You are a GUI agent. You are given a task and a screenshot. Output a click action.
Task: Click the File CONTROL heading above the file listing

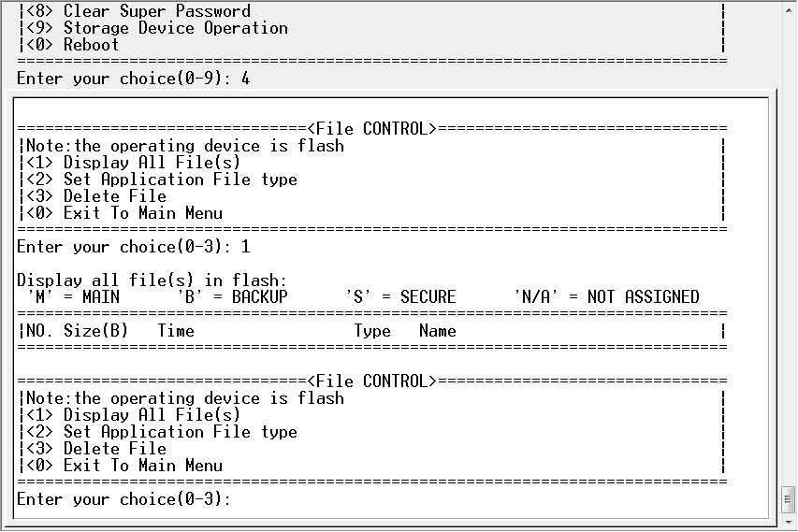[x=371, y=128]
